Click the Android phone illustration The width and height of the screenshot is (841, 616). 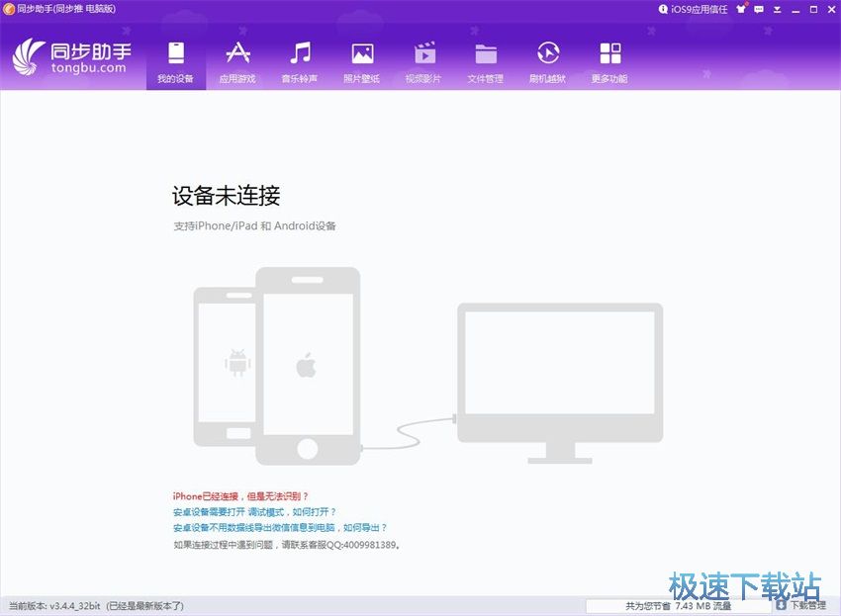coord(226,367)
